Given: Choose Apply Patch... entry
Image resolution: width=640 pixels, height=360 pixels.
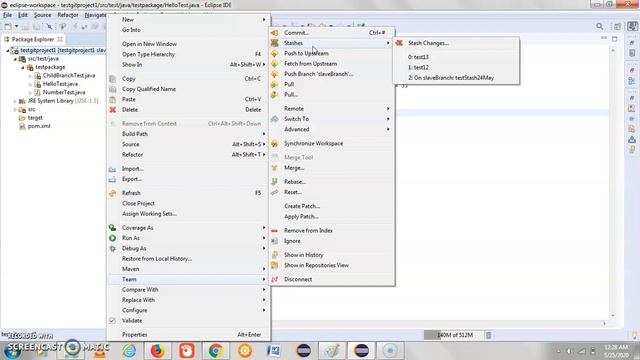Looking at the screenshot, I should (332, 216).
